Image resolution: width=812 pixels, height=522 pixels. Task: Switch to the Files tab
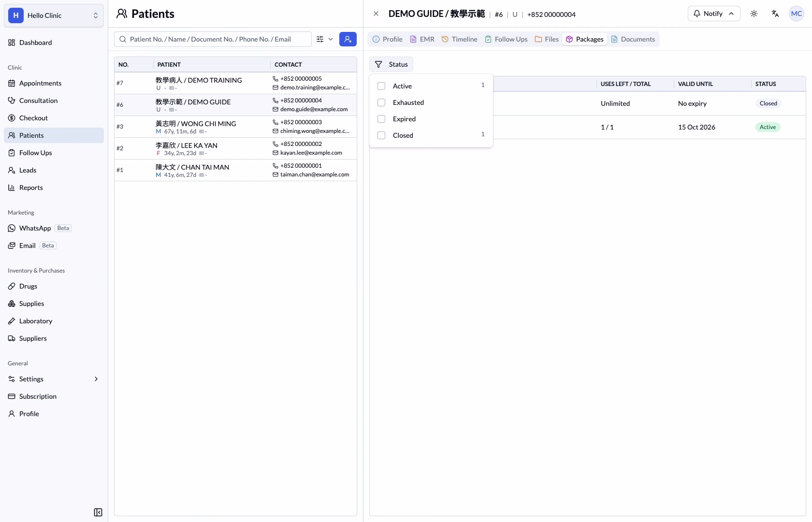click(x=547, y=39)
